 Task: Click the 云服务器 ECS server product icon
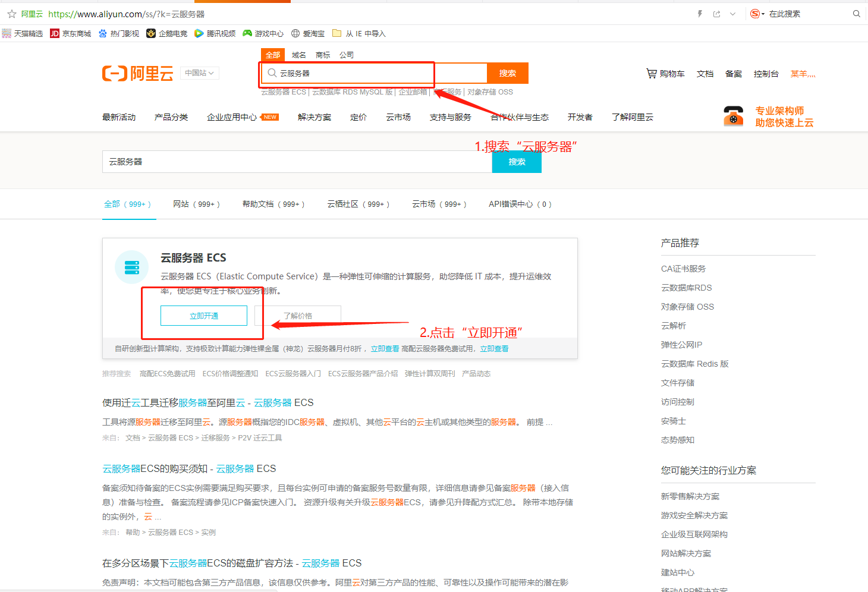coord(132,267)
